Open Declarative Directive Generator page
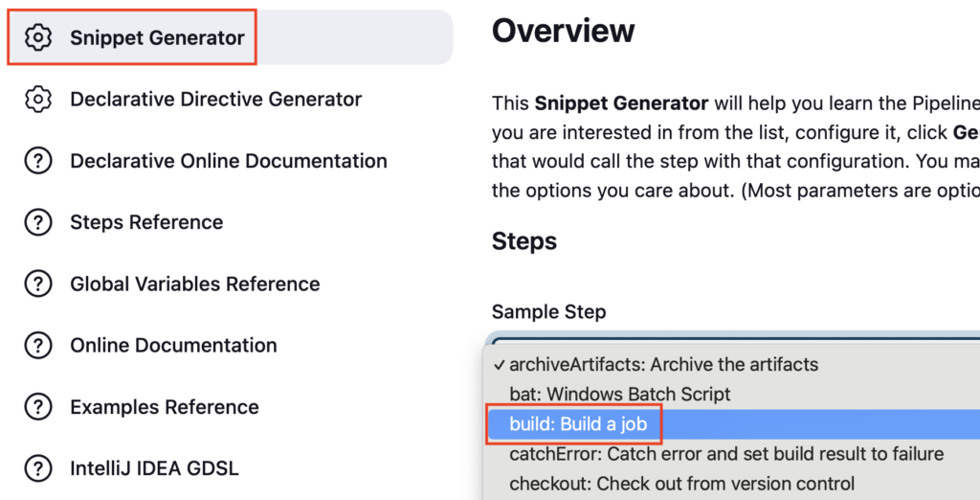The width and height of the screenshot is (980, 500). [x=215, y=99]
